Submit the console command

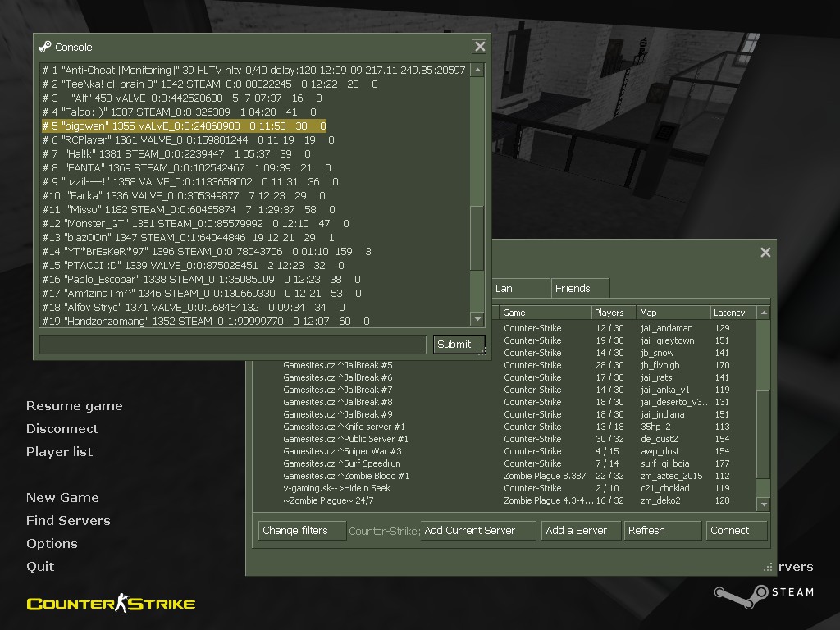coord(459,344)
